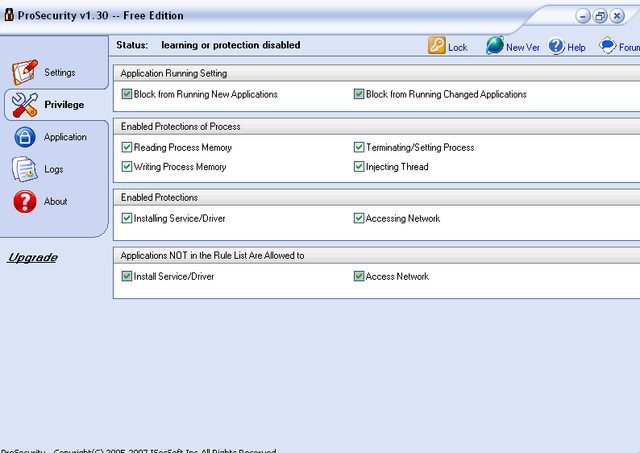Disable Installing Service/Driver protection
Screen dimensions: 640x453
point(127,218)
